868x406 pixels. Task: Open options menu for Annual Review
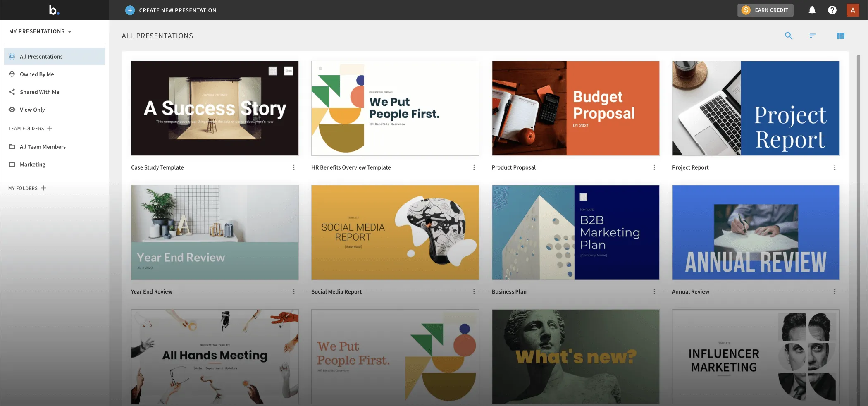[834, 291]
